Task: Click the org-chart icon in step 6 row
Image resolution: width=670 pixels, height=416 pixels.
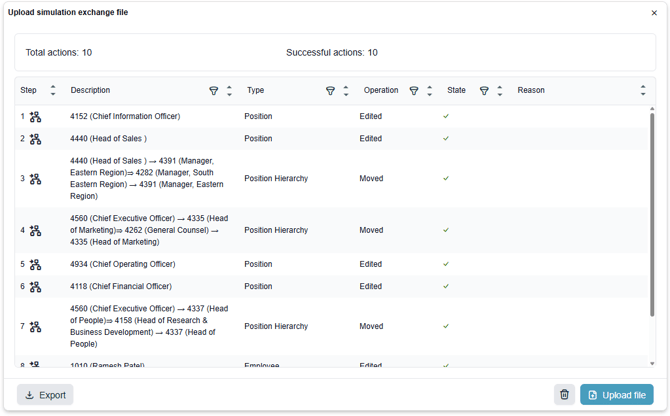Action: point(35,287)
